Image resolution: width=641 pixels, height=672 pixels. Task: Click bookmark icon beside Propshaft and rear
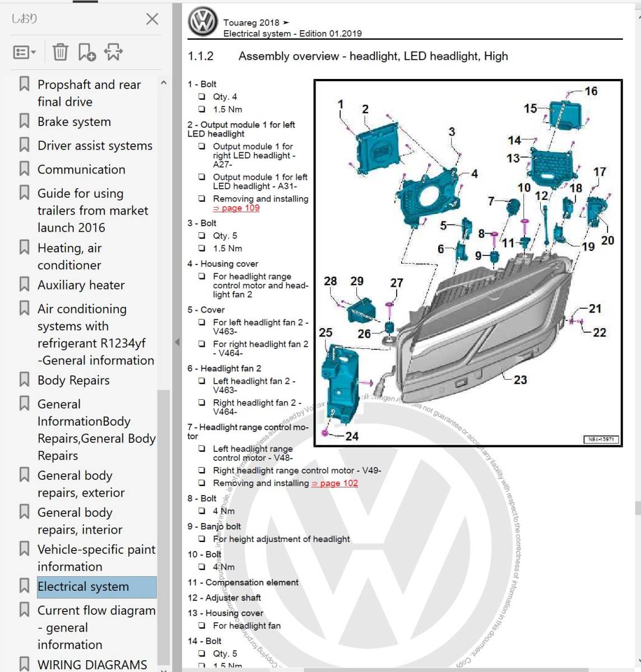[x=24, y=84]
